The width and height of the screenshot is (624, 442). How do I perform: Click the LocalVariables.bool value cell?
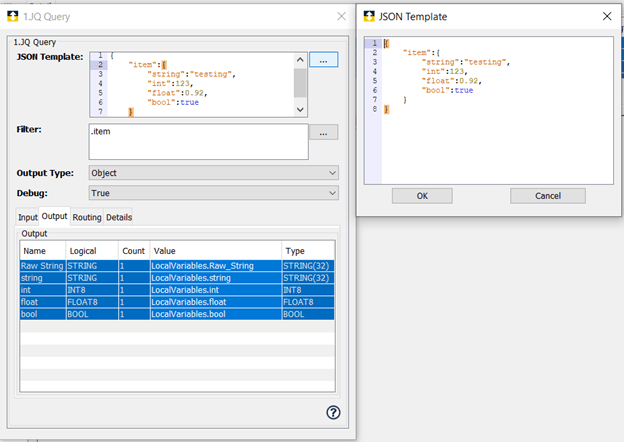click(x=216, y=314)
